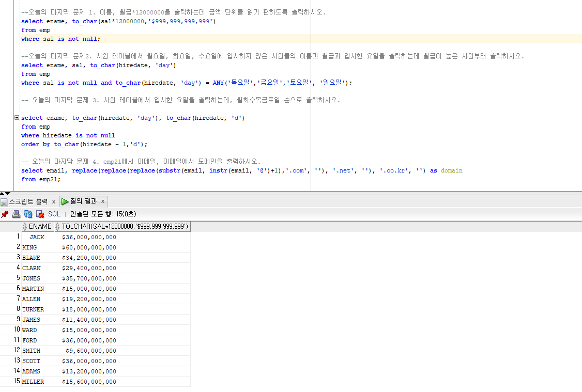Click the SMITH salary cell $9,600,000,000
The image size is (582, 392).
pos(90,351)
